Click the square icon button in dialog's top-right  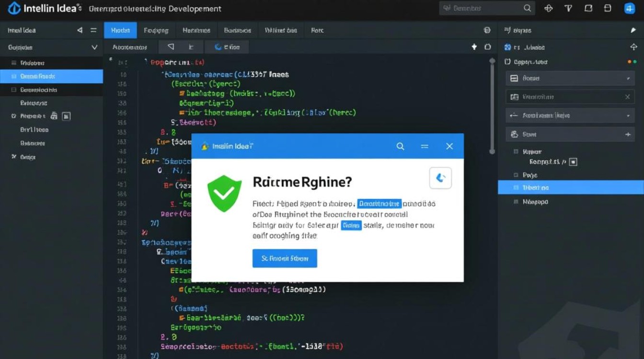click(x=441, y=179)
